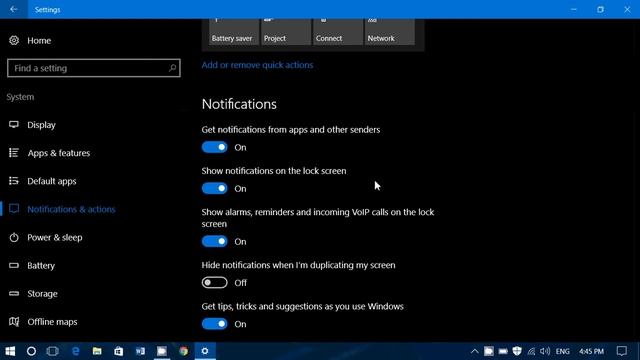The image size is (640, 360).
Task: Click the Notifications & actions message icon
Action: pyautogui.click(x=14, y=209)
